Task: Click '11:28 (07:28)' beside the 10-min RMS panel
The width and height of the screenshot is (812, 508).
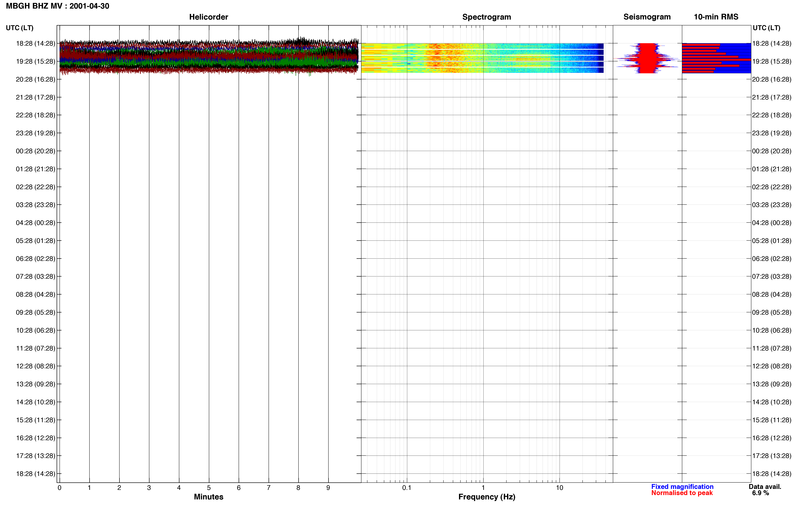Action: [772, 348]
